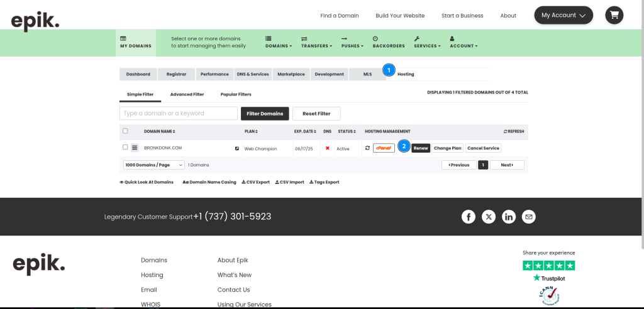Switch to the Development tab
This screenshot has width=644, height=309.
tap(330, 74)
